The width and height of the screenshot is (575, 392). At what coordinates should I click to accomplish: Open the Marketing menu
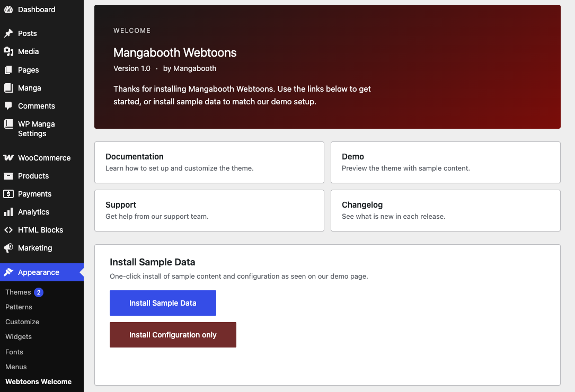[35, 248]
